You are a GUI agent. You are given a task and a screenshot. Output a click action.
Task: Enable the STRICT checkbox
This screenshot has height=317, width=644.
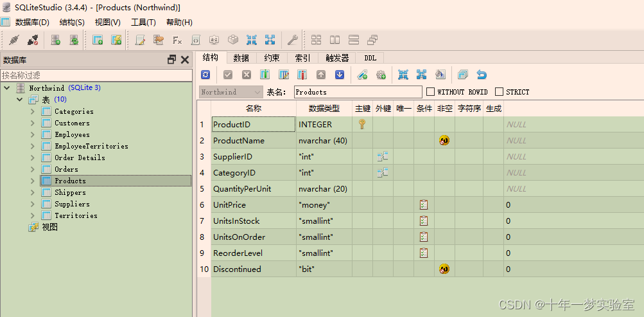tap(499, 92)
